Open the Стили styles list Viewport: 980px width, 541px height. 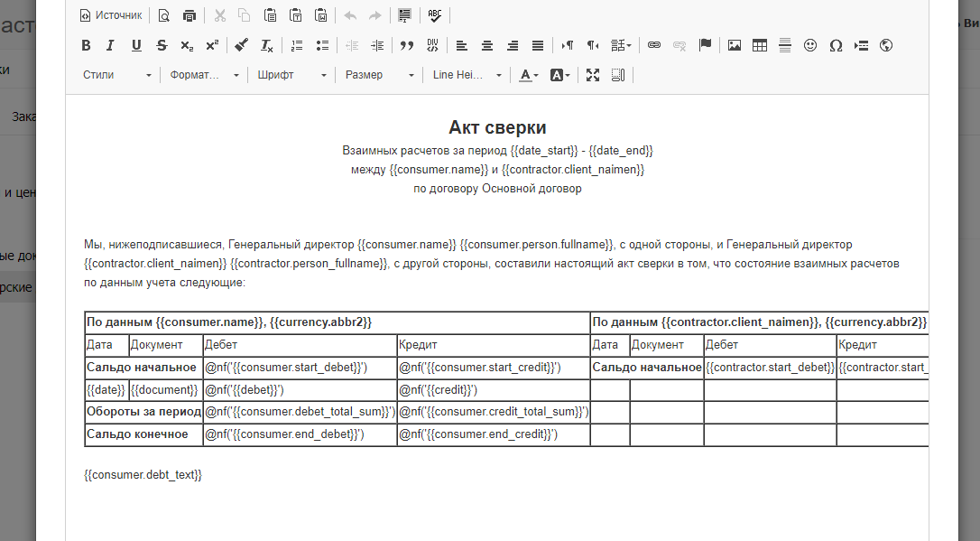coord(116,76)
